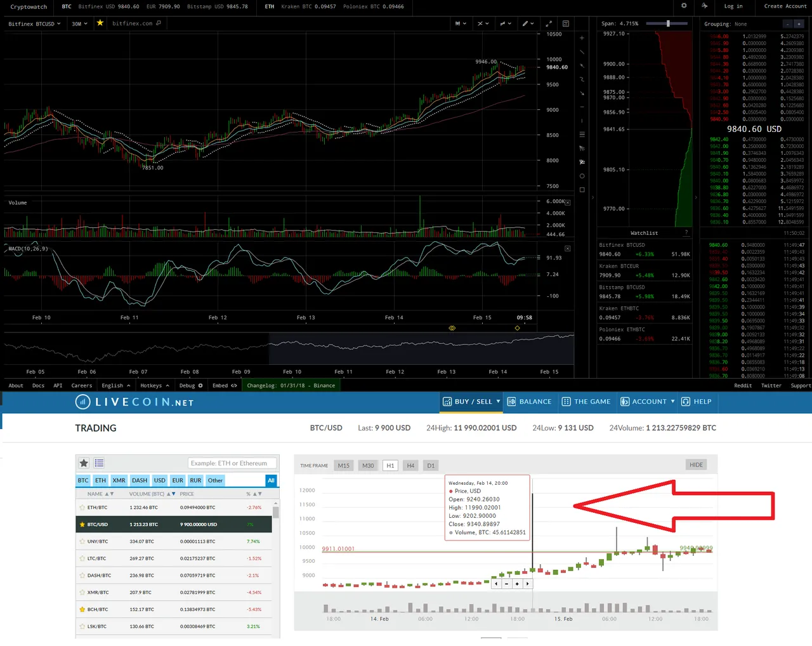
Task: Select the arrow line drawing tool
Action: (582, 65)
